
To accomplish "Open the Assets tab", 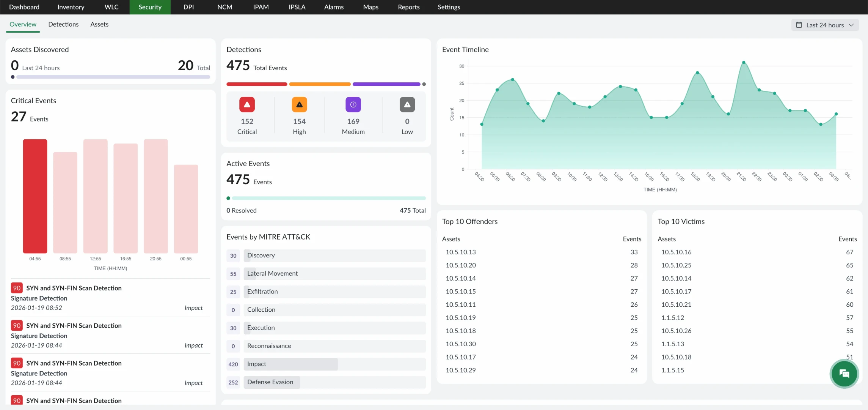I will (x=99, y=24).
